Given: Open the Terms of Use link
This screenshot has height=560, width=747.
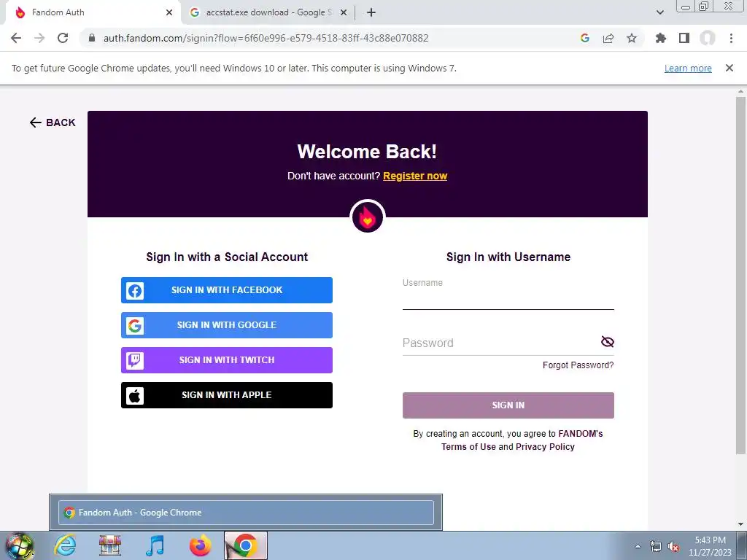Looking at the screenshot, I should click(468, 447).
